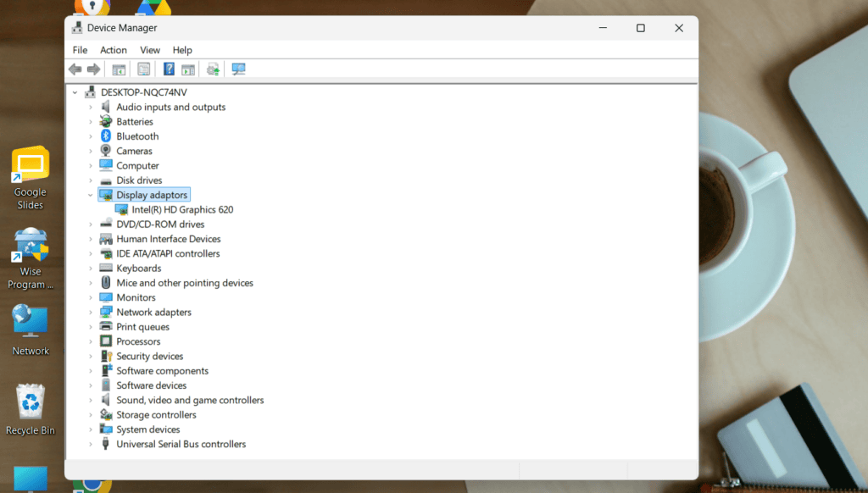This screenshot has height=493, width=868.
Task: Expand the Network adapters category
Action: [x=90, y=312]
